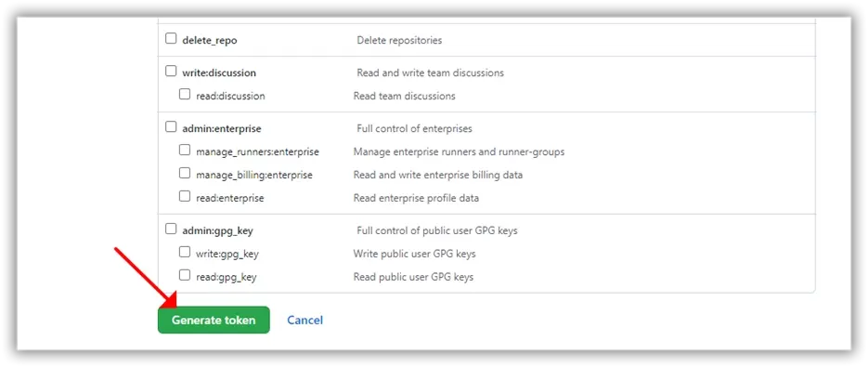Image resolution: width=868 pixels, height=367 pixels.
Task: Select the admin:enterprise scope checkbox
Action: tap(171, 127)
